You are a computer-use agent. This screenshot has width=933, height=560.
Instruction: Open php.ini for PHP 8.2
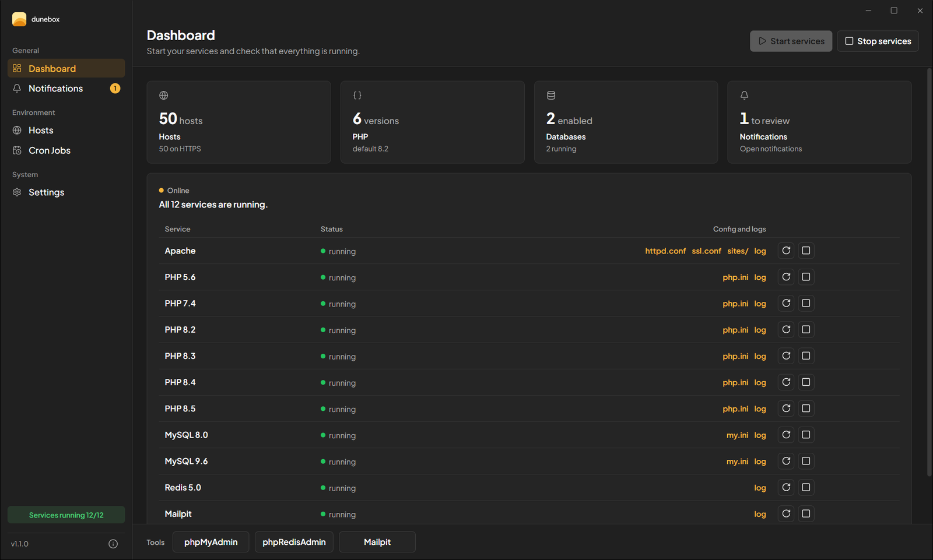pos(735,330)
